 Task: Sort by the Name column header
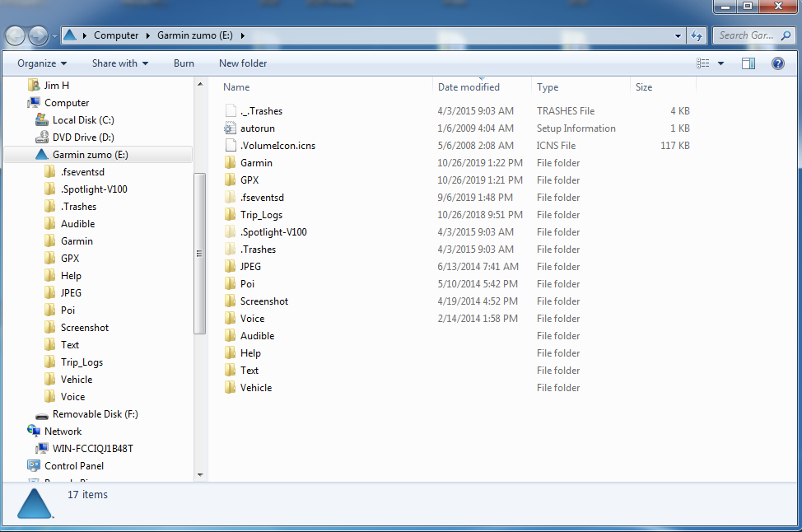pos(236,87)
